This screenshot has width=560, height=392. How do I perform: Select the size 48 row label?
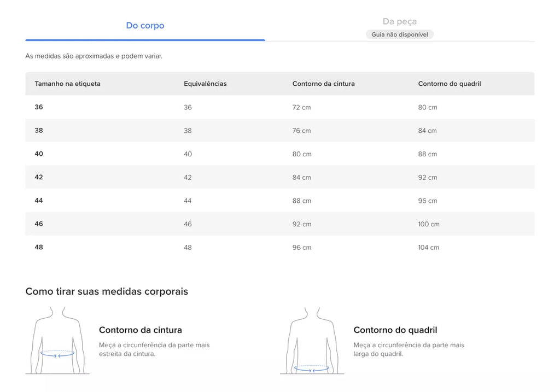click(39, 247)
